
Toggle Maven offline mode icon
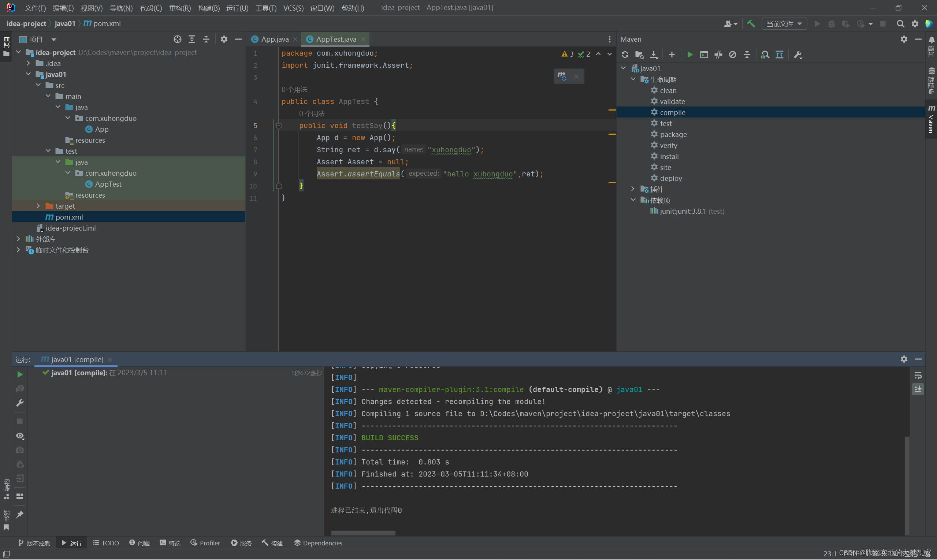coord(718,55)
